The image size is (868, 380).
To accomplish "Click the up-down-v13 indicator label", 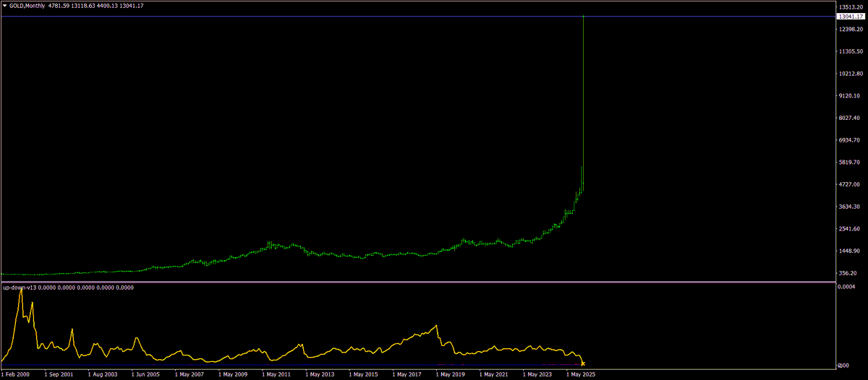I will (19, 288).
